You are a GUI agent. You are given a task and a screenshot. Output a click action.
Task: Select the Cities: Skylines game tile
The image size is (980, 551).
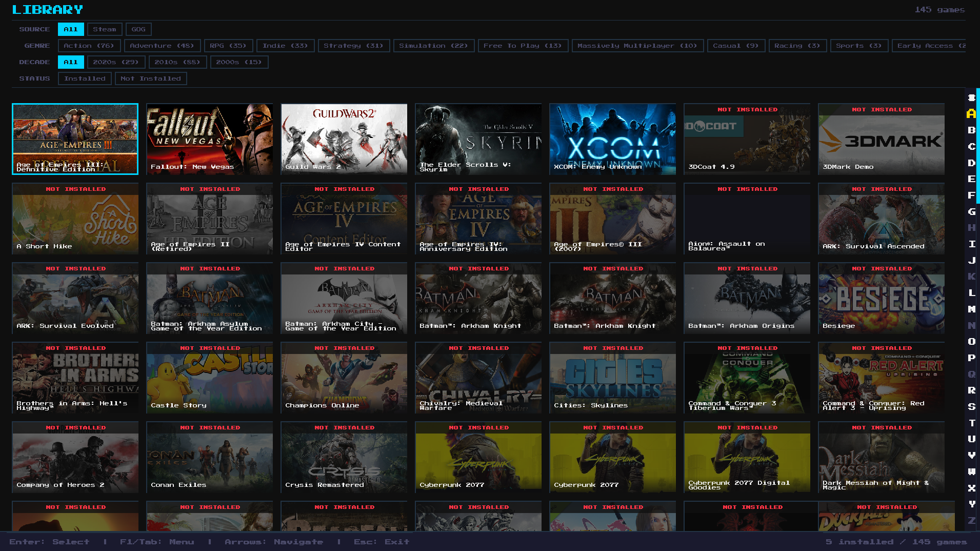612,378
